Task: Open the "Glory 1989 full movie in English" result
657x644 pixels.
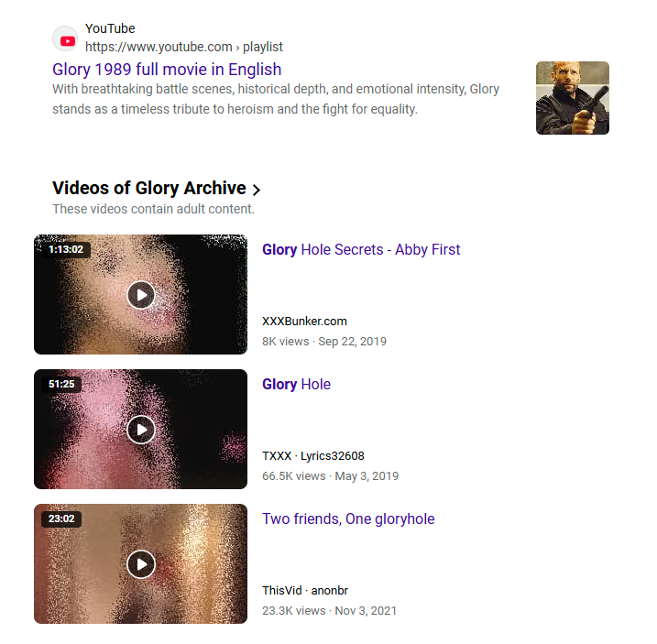Action: point(167,70)
